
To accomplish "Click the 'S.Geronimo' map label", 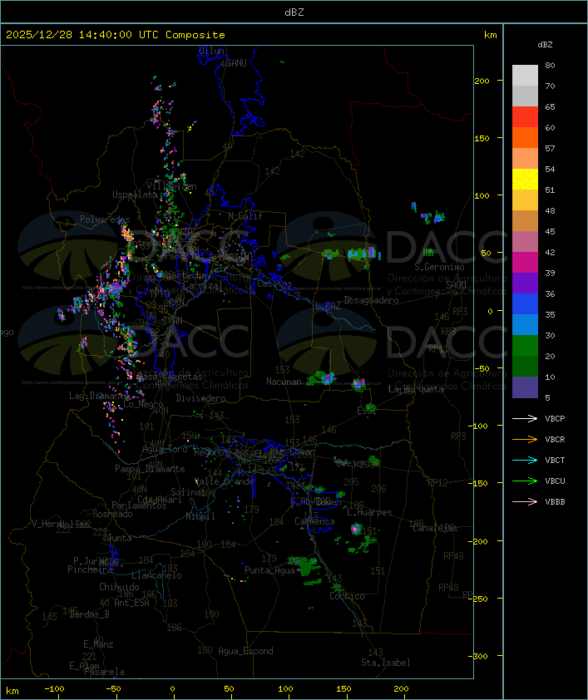I will coord(439,267).
